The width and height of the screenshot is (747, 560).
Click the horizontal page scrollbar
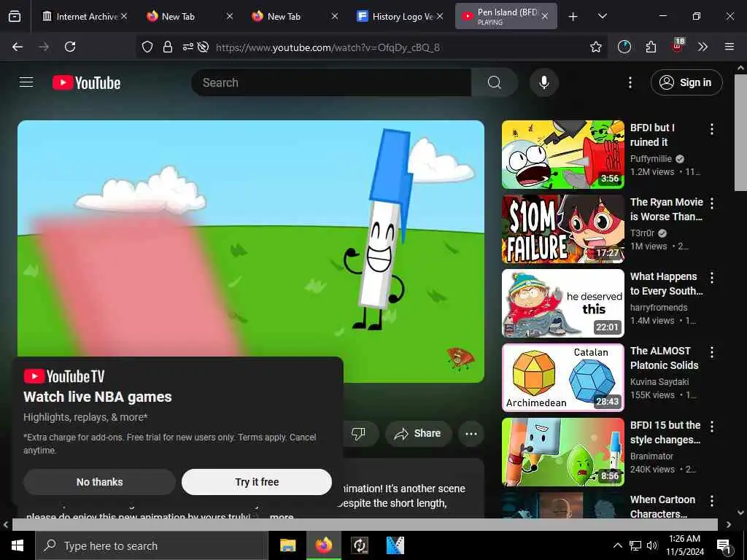(x=365, y=524)
